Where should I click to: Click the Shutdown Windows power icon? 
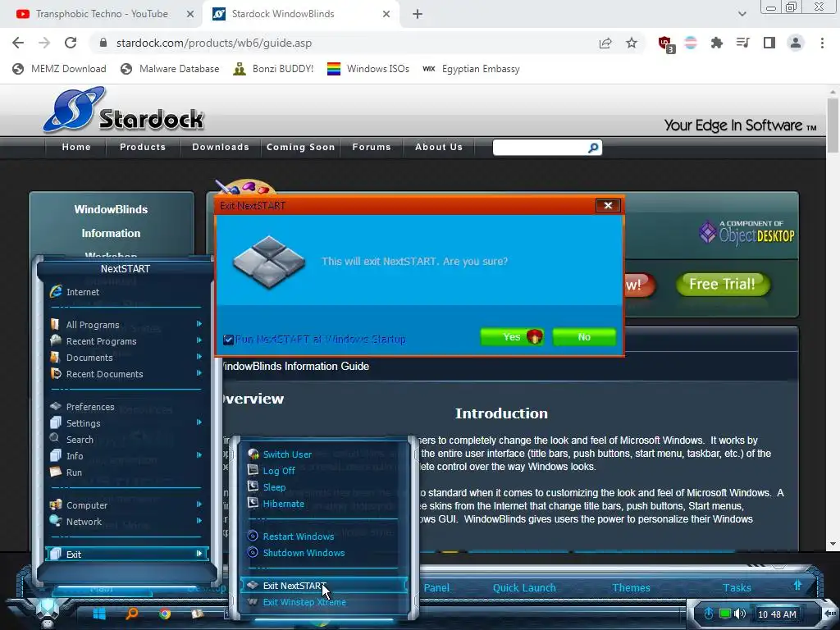click(x=253, y=552)
